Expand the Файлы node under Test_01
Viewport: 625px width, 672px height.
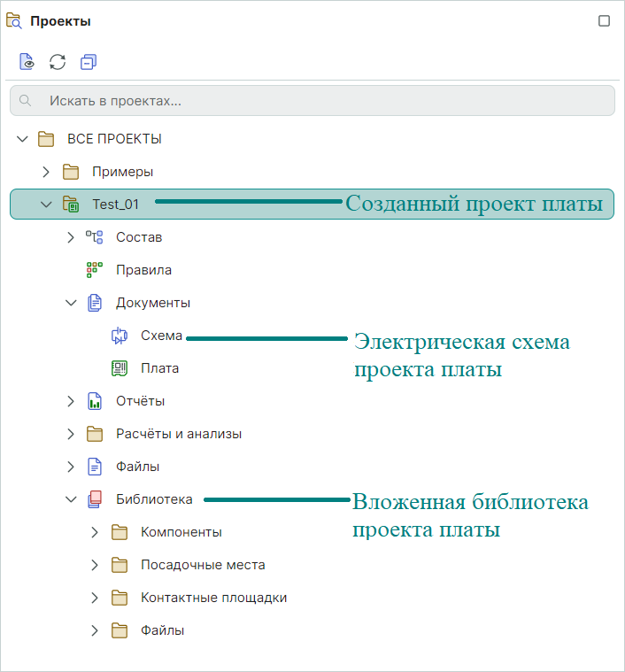pos(72,467)
